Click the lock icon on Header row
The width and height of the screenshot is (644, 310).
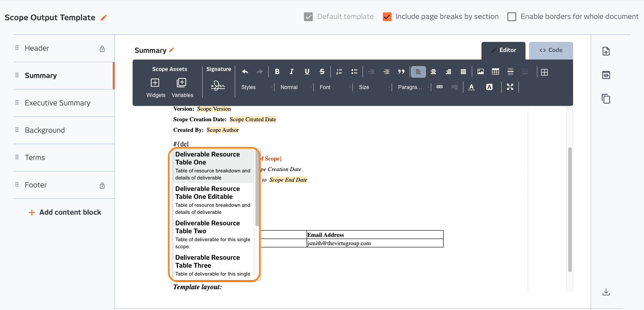coord(102,49)
